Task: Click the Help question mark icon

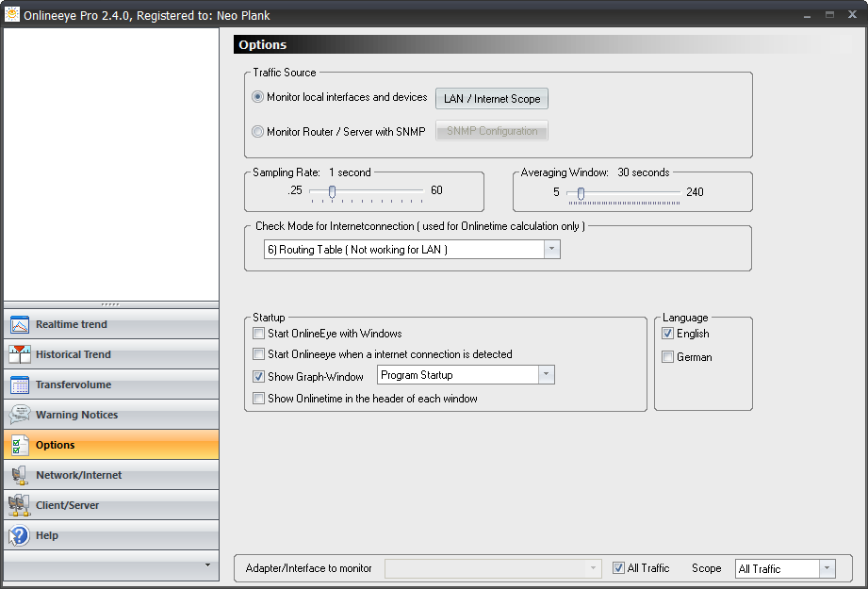Action: (20, 535)
